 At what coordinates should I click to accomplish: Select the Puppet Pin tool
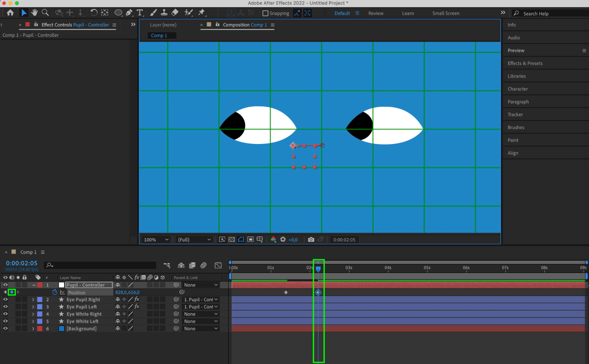(202, 13)
